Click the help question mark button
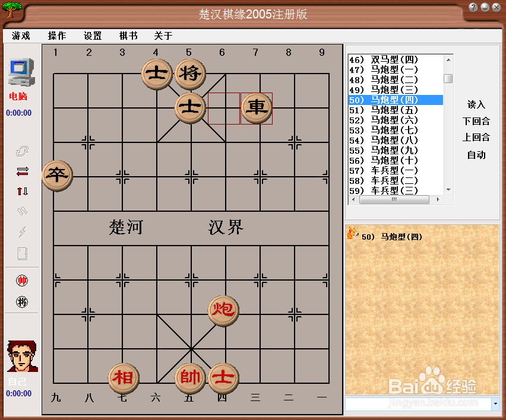This screenshot has height=420, width=506. (473, 7)
